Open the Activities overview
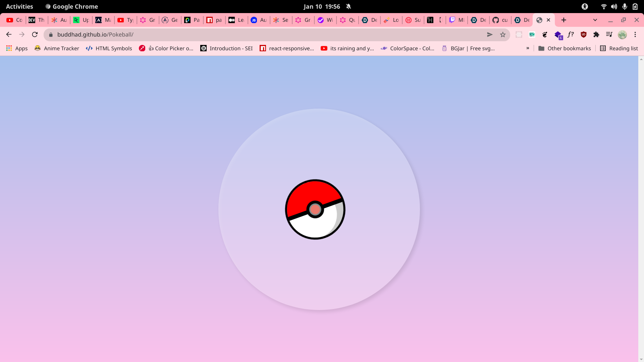Screen dimensions: 644x362 click(19, 6)
